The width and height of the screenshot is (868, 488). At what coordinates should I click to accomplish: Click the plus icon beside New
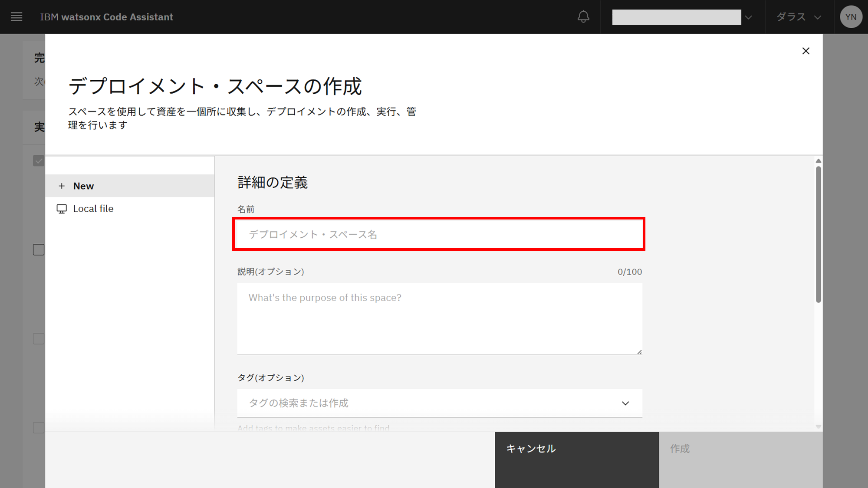coord(62,186)
